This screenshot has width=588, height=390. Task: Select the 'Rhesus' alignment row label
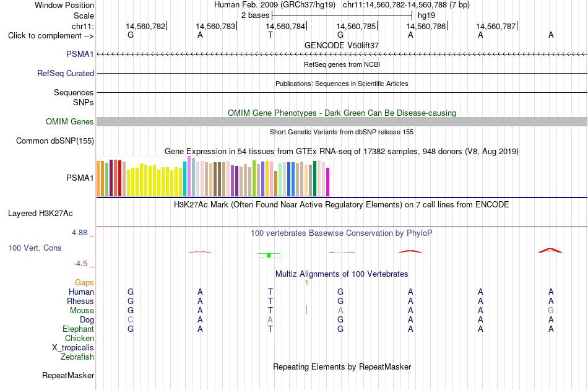[80, 301]
